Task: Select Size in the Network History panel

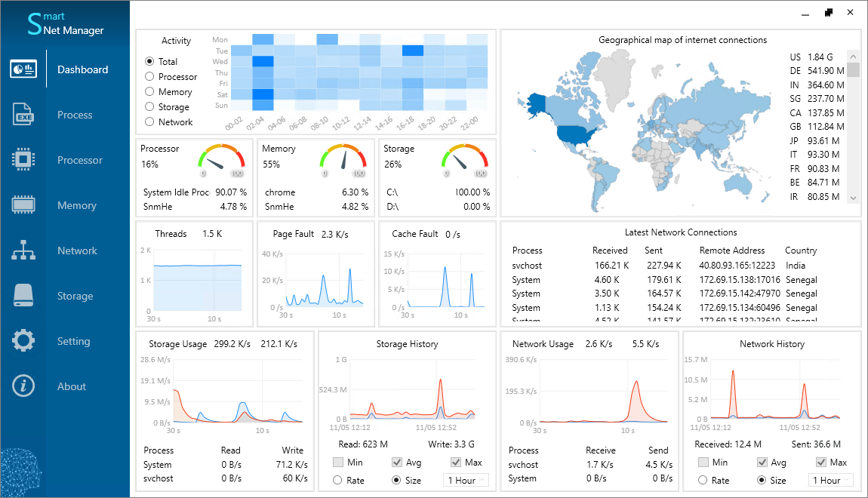Action: tap(762, 480)
